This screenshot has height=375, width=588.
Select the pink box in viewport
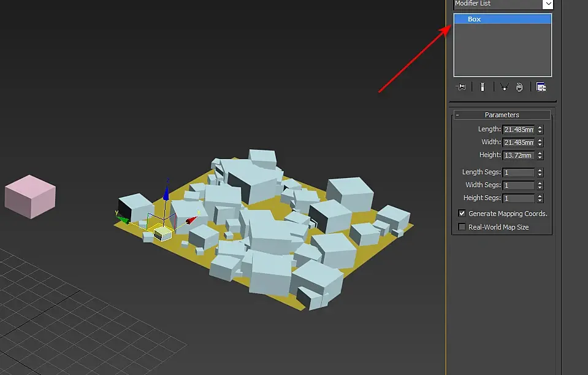click(29, 196)
